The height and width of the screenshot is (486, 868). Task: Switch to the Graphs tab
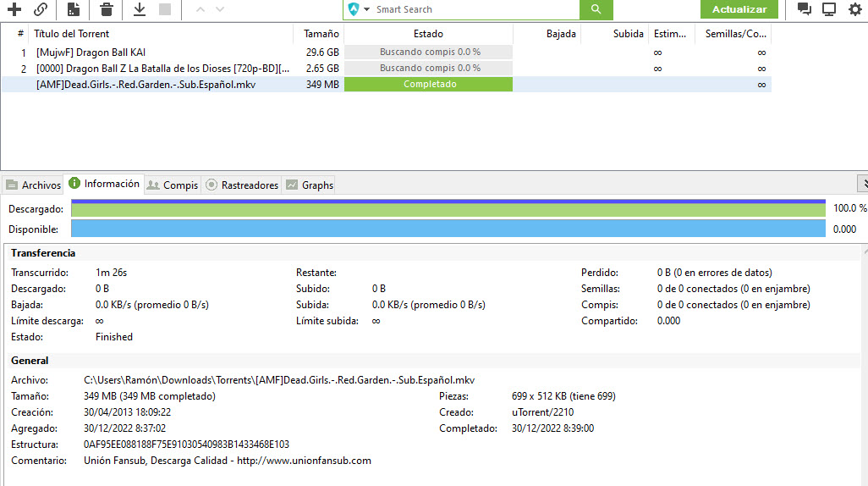(310, 185)
